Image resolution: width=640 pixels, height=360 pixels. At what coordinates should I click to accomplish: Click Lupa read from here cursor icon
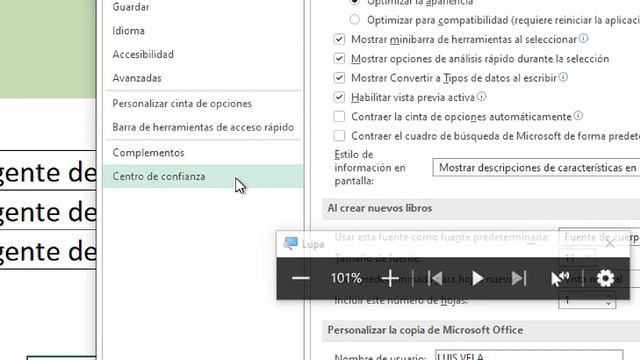click(x=560, y=278)
